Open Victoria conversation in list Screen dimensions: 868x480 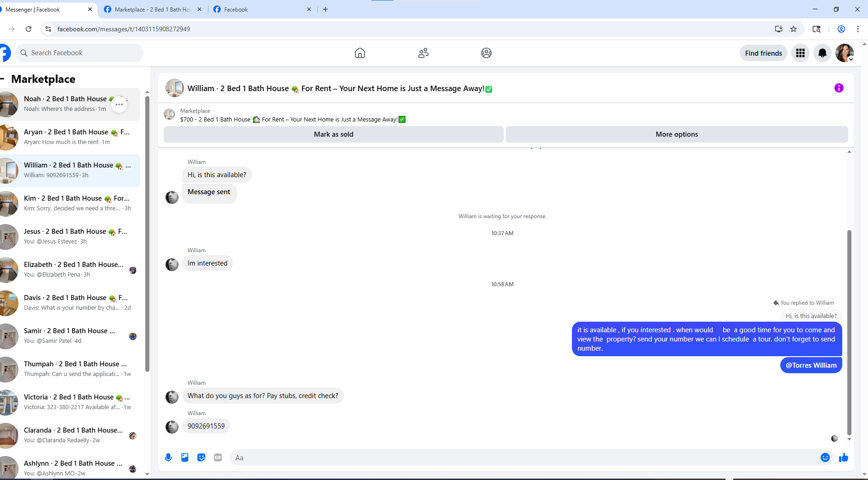click(x=70, y=403)
